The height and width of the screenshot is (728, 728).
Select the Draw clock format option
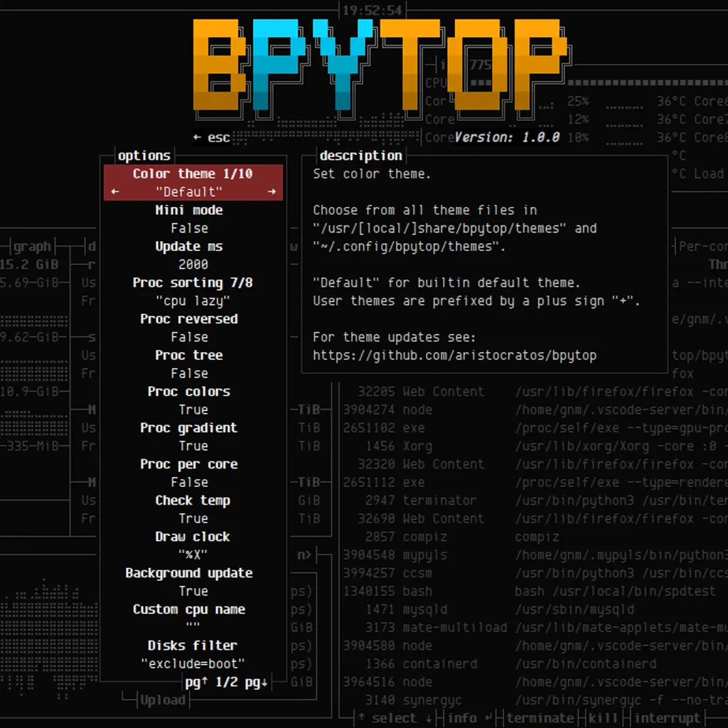tap(193, 555)
